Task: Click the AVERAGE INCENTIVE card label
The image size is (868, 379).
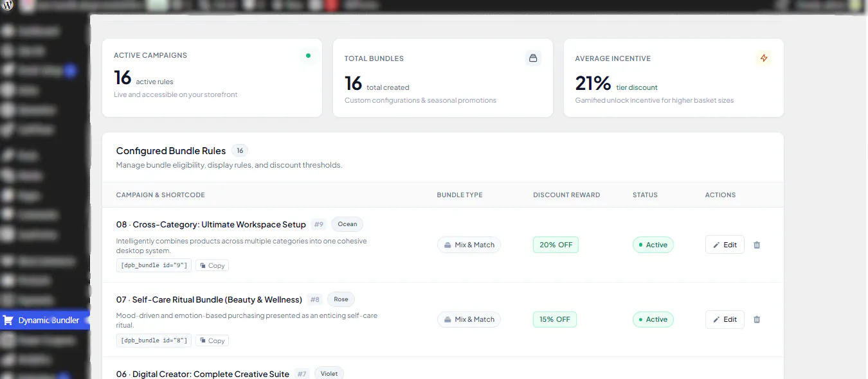Action: click(613, 58)
